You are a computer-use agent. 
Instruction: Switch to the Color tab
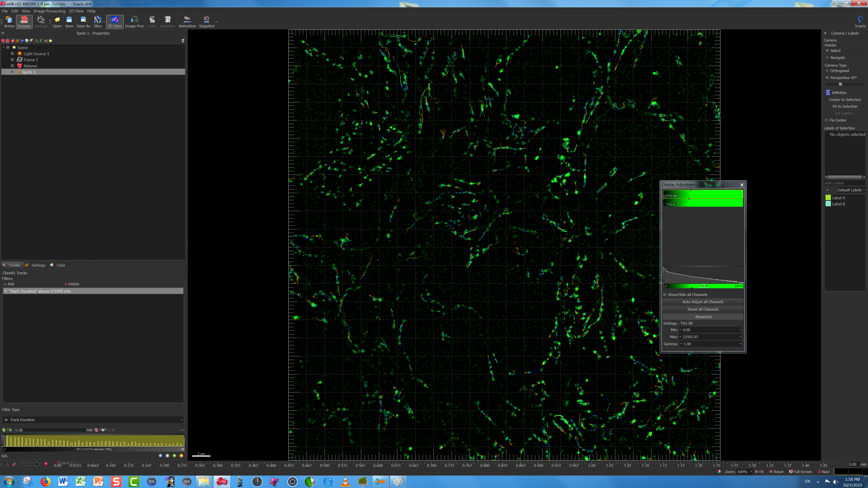pos(58,265)
